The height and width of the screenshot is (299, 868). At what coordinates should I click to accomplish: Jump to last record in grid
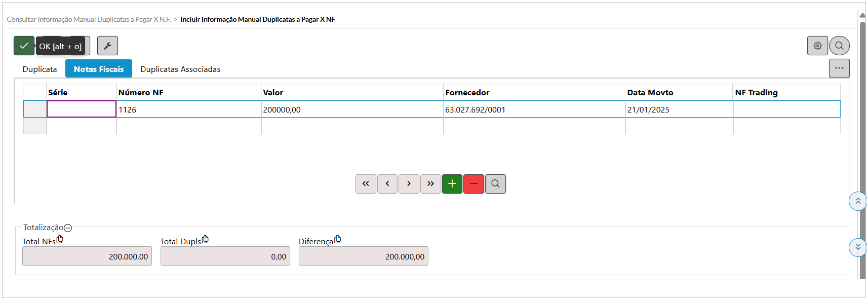(430, 184)
